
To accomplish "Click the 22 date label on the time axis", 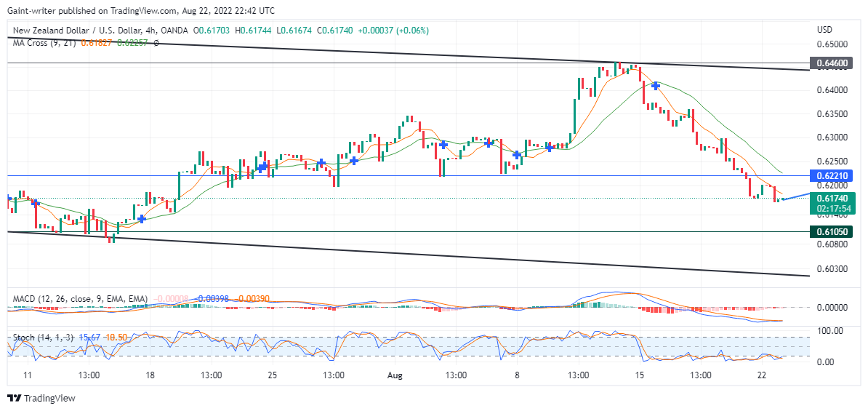I will click(762, 375).
